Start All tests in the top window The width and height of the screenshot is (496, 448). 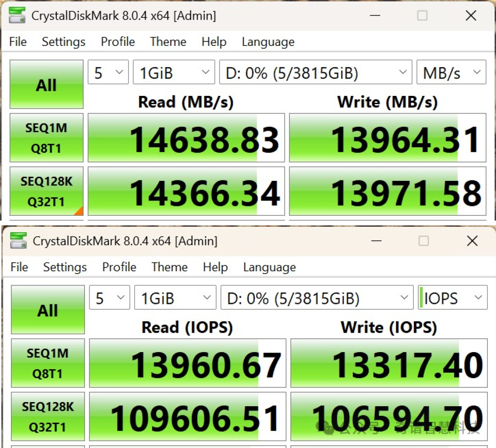point(46,84)
